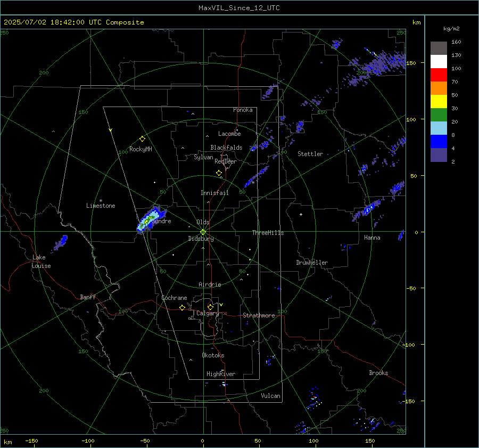479x448 pixels.
Task: Click the Okotoks town label
Action: click(x=213, y=355)
